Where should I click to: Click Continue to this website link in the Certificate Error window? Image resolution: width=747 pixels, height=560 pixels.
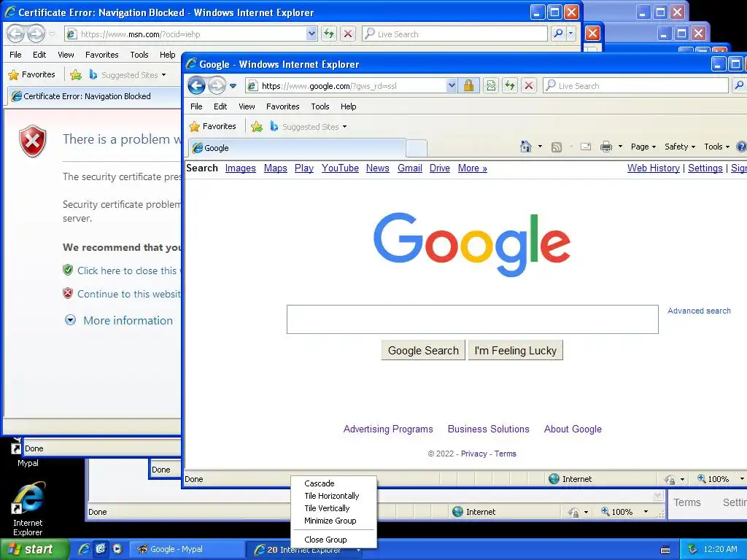click(x=128, y=294)
